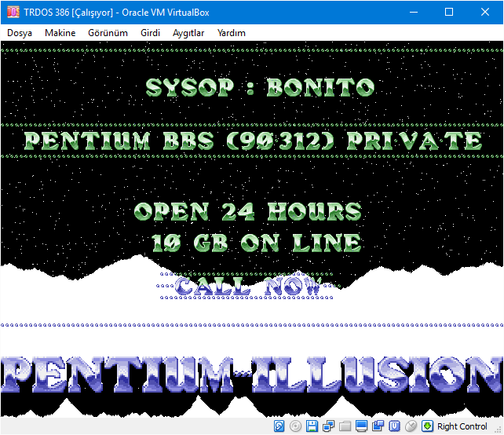This screenshot has height=435, width=504.
Task: Click the PENTIUM-ILLUSION banner logo
Action: pos(252,375)
